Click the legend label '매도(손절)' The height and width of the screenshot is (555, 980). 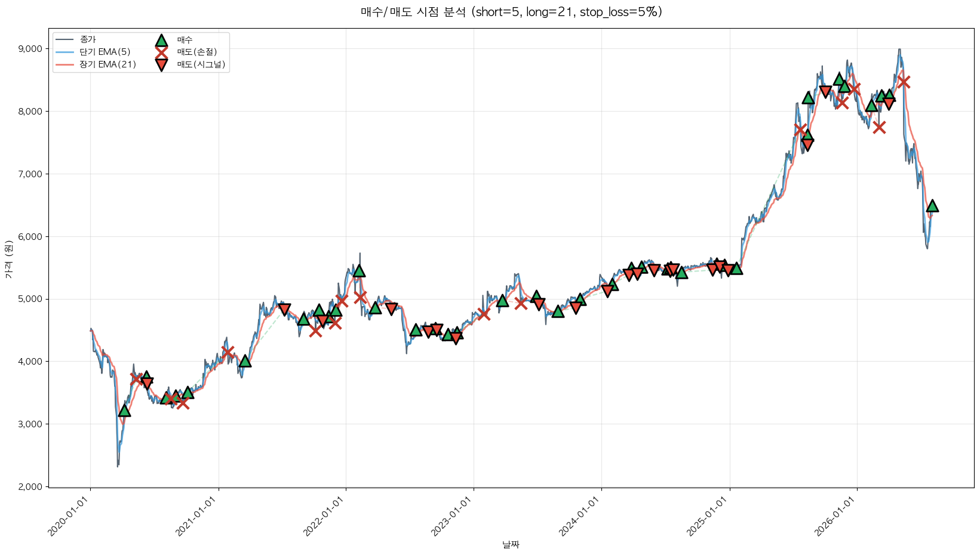[197, 52]
